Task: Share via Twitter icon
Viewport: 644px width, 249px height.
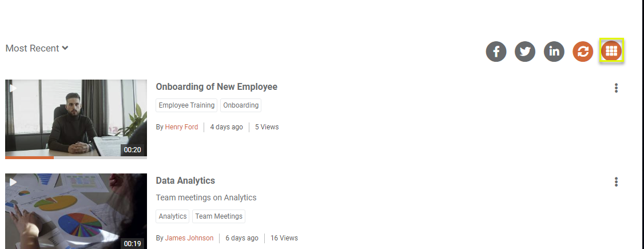Action: point(525,52)
